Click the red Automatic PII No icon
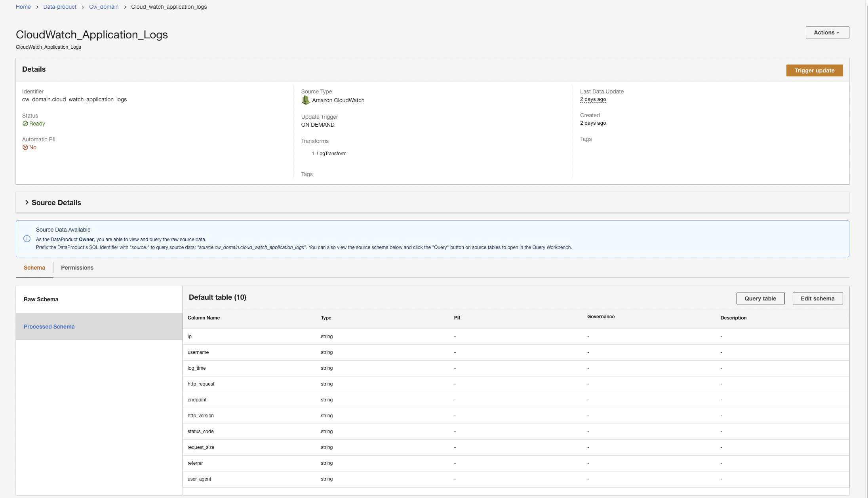 coord(25,147)
